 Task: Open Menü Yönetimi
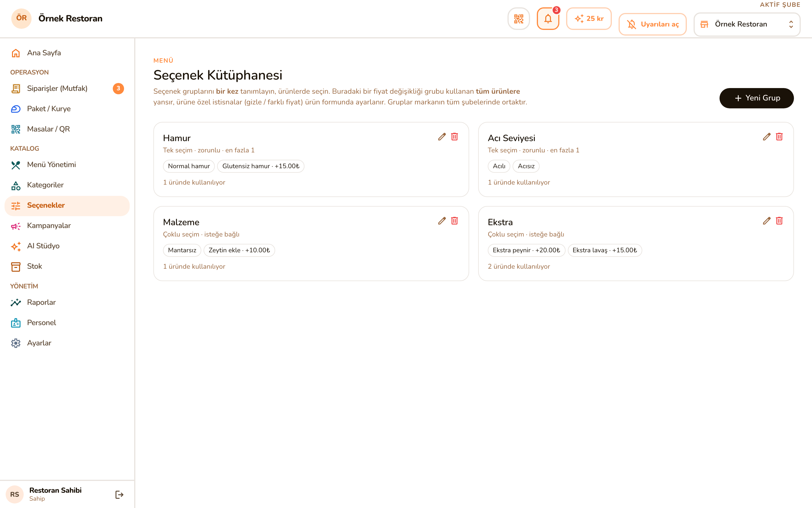(67, 165)
